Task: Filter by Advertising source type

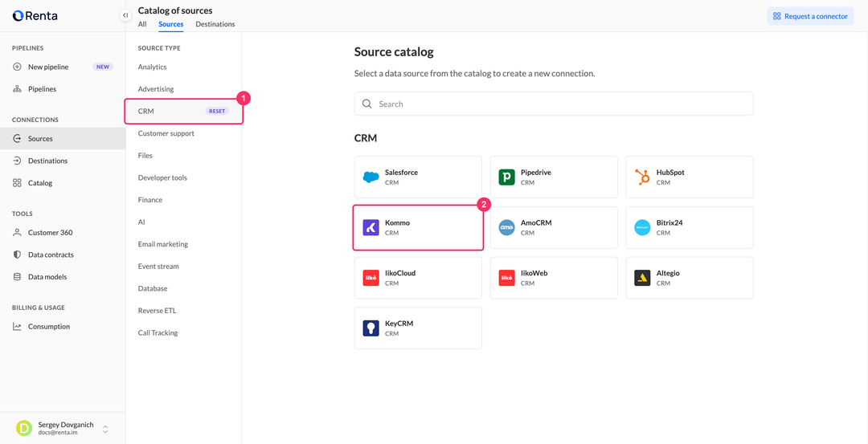Action: tap(156, 89)
